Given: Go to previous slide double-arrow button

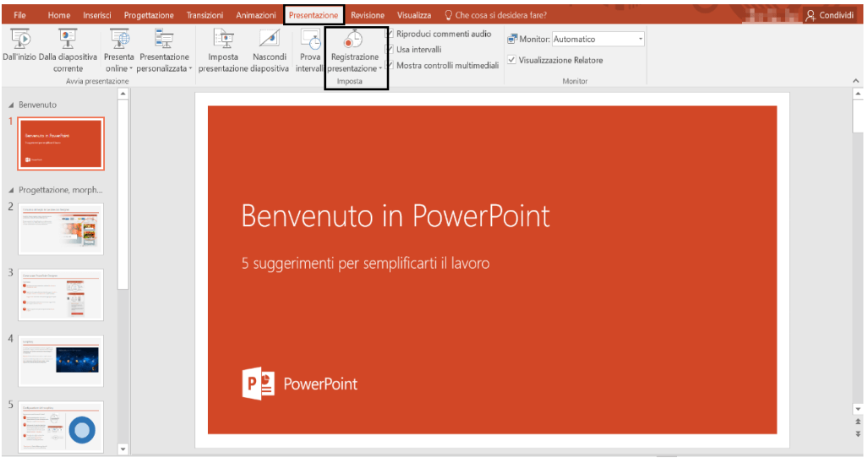Looking at the screenshot, I should coord(858,421).
